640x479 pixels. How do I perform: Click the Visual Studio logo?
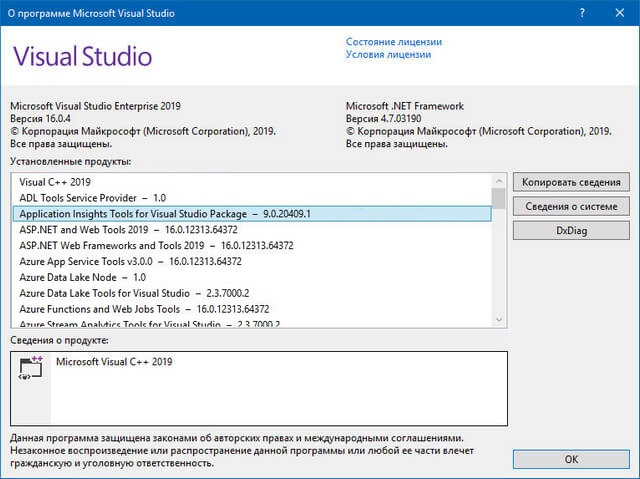(82, 55)
